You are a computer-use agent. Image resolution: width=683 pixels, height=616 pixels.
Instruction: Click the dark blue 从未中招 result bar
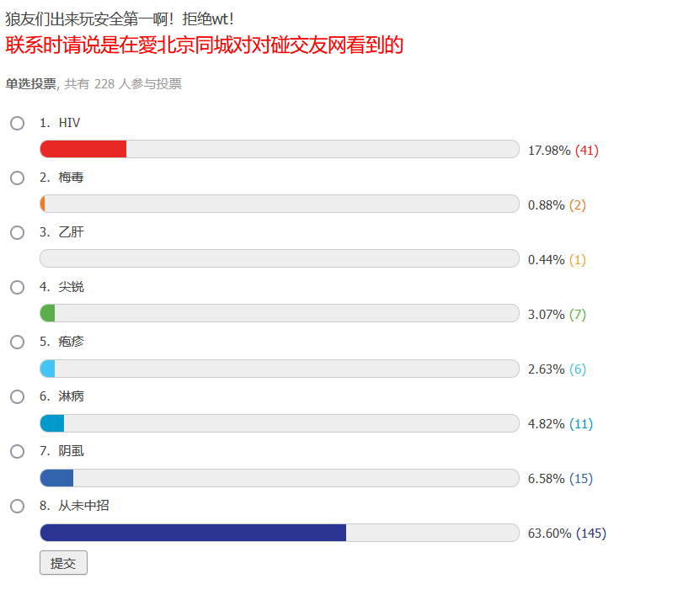(x=193, y=533)
